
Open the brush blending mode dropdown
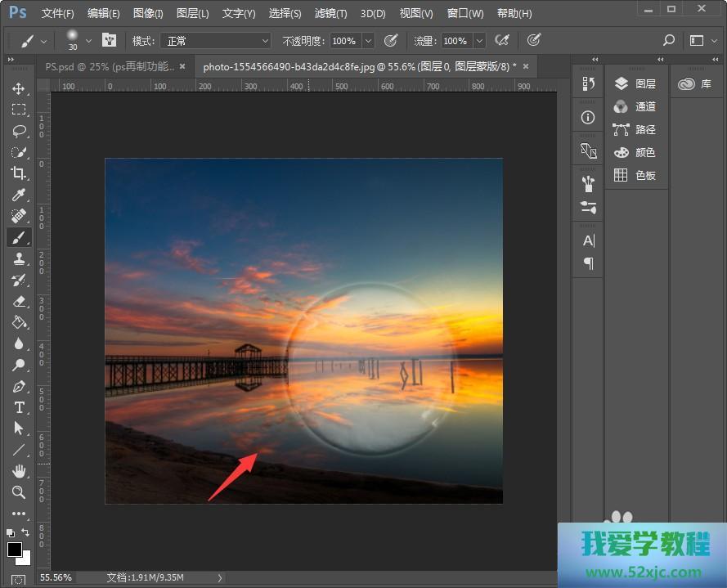(x=215, y=40)
